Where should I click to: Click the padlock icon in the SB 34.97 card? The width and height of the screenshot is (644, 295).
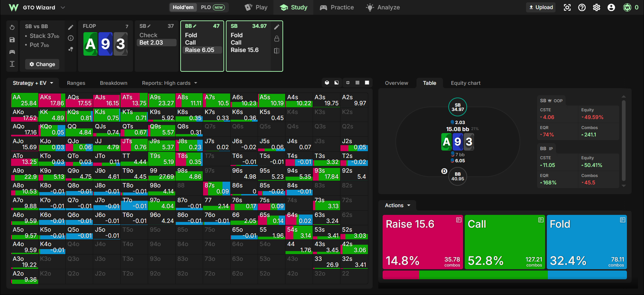pyautogui.click(x=277, y=39)
